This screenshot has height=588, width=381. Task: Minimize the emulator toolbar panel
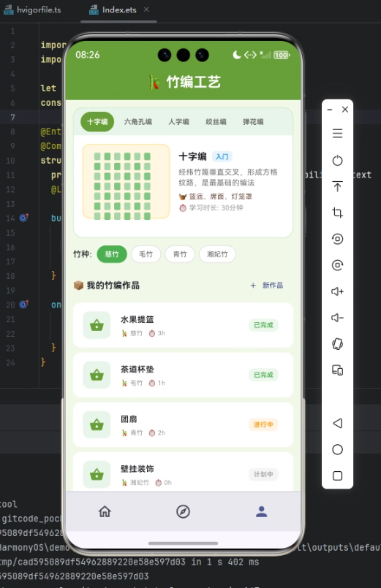coord(330,110)
